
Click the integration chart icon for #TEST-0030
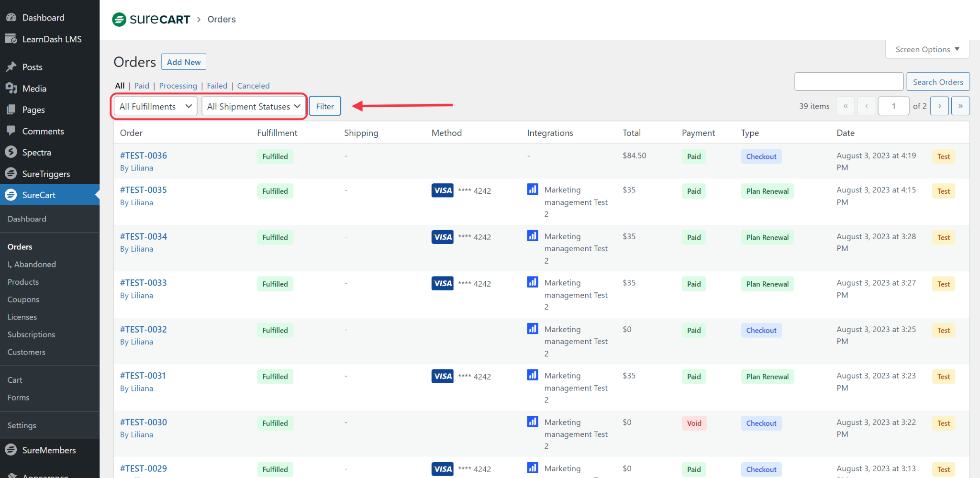point(533,422)
